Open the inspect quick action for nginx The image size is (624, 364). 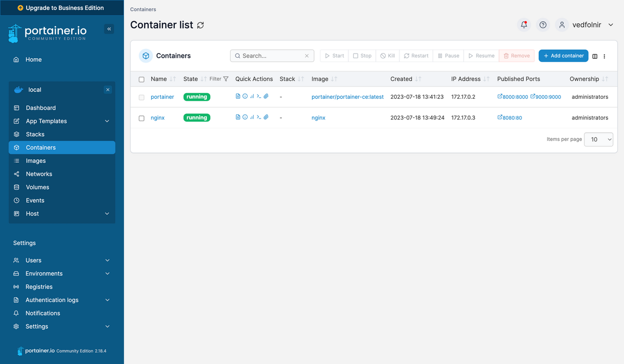click(x=245, y=117)
